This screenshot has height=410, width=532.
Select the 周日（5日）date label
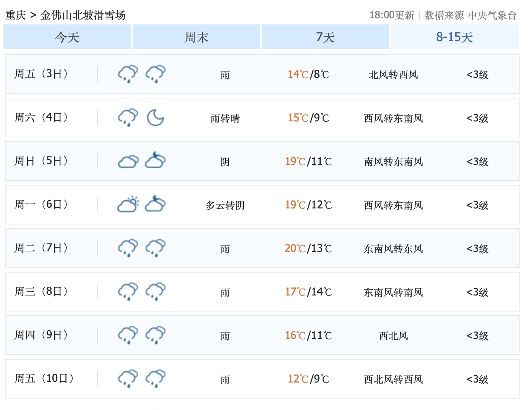41,161
